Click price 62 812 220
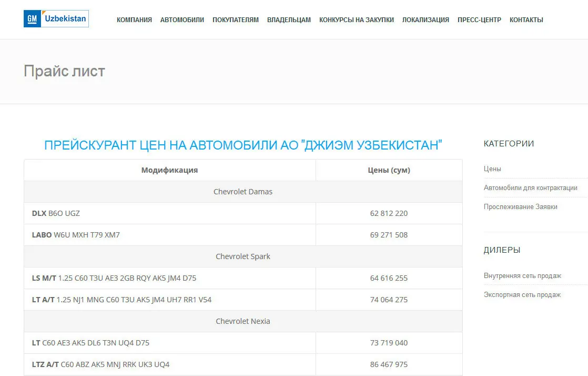The image size is (588, 376). click(x=389, y=213)
